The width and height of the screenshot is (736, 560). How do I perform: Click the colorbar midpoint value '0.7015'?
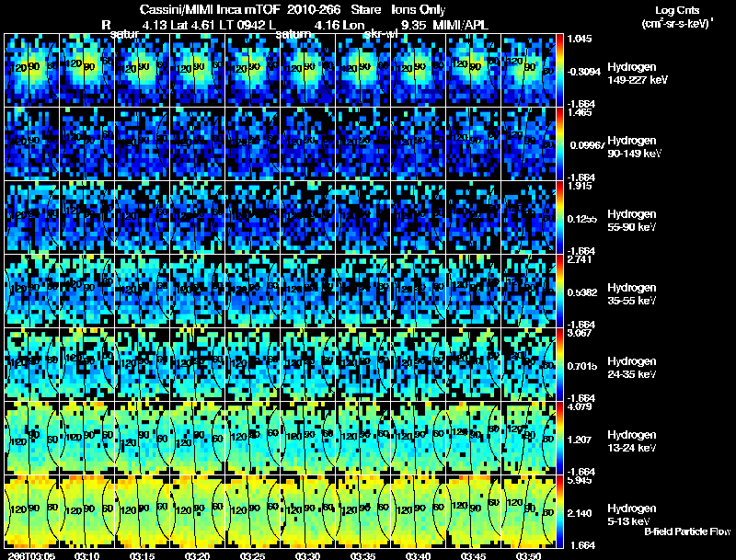pyautogui.click(x=583, y=366)
